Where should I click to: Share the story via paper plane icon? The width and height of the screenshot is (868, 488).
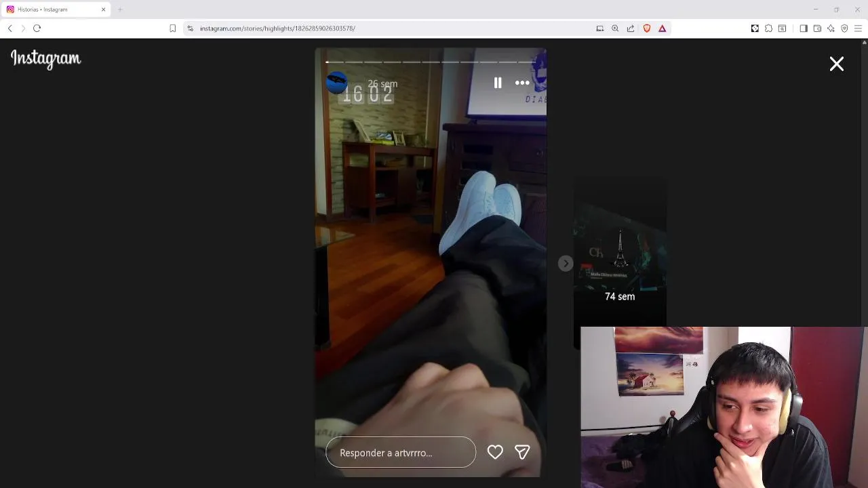tap(522, 452)
